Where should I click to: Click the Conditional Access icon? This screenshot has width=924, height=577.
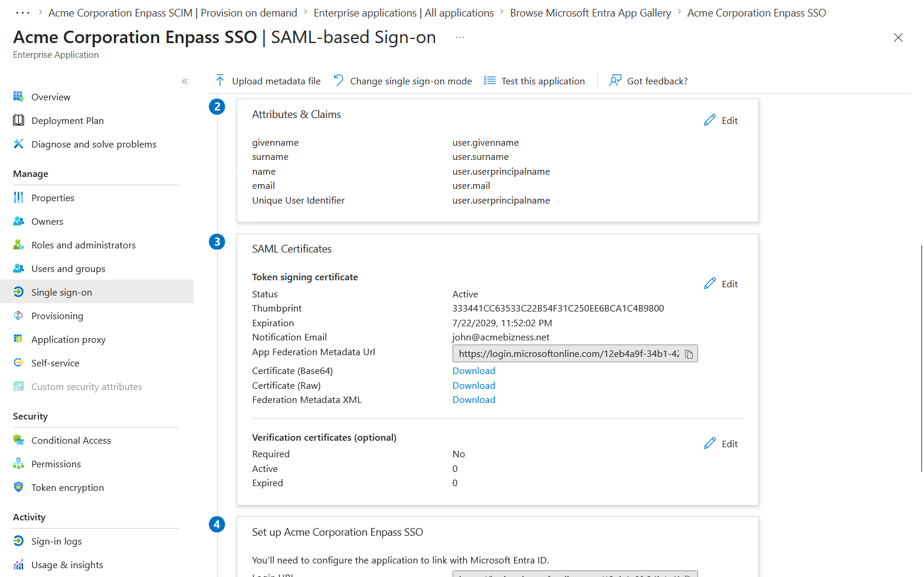(18, 440)
